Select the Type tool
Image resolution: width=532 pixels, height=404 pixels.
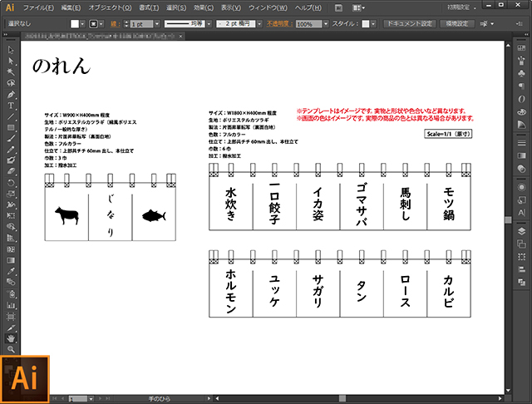tap(11, 106)
